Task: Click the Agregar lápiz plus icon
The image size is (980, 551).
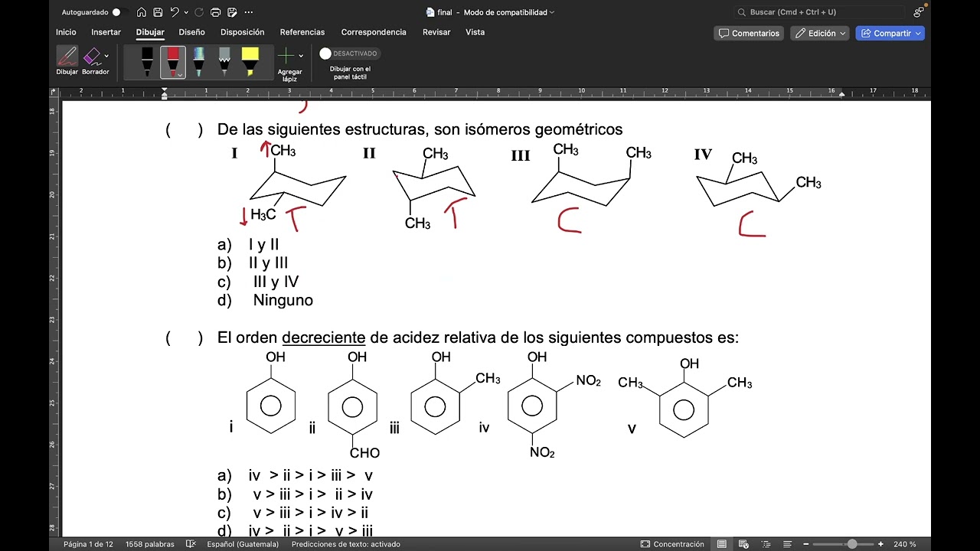Action: 286,56
